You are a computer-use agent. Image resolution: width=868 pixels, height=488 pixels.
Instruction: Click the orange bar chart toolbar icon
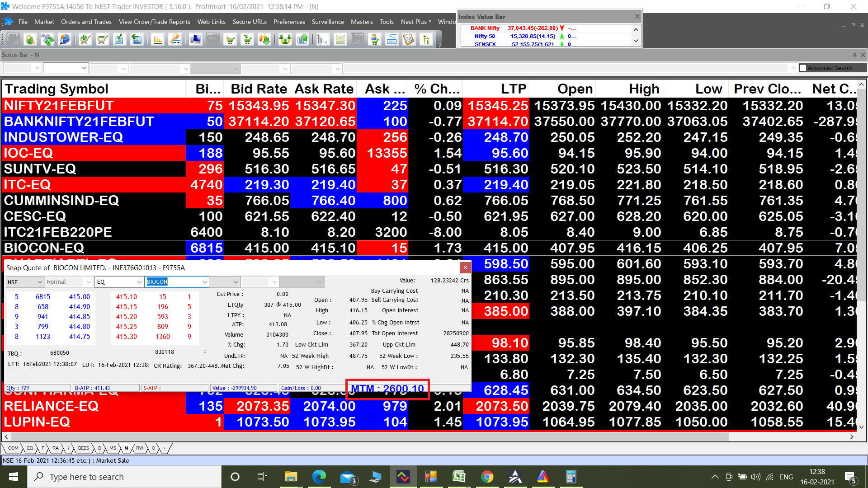click(x=157, y=40)
